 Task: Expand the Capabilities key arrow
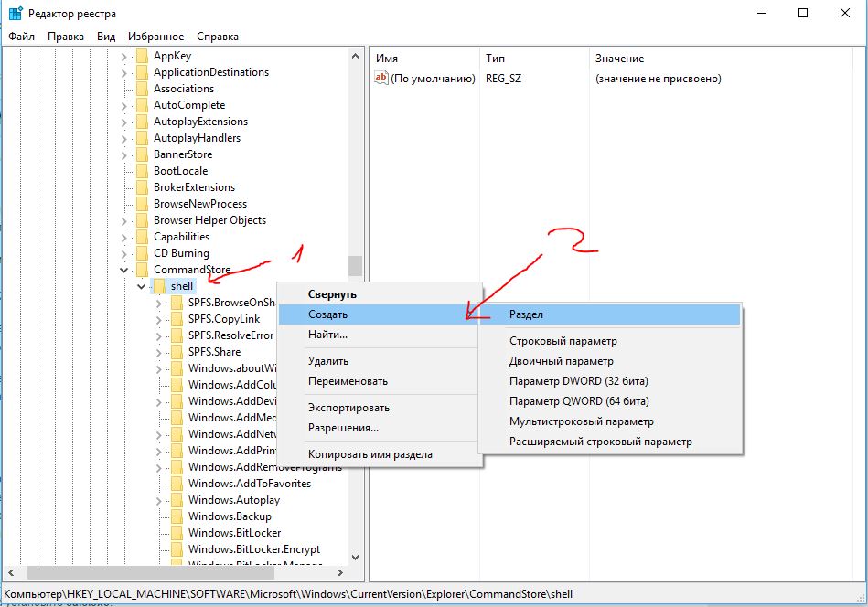click(124, 237)
